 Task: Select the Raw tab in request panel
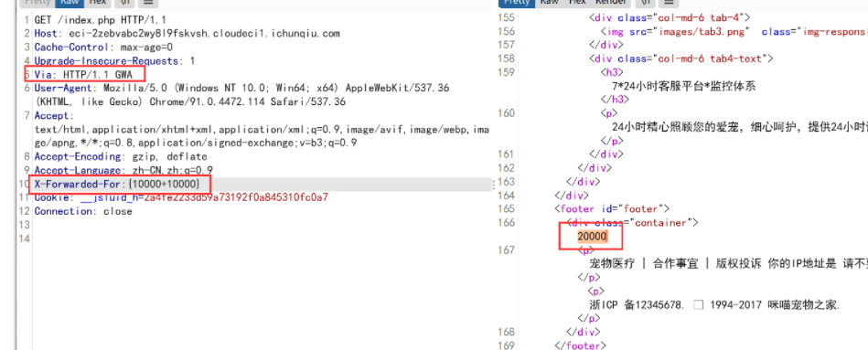pyautogui.click(x=69, y=2)
